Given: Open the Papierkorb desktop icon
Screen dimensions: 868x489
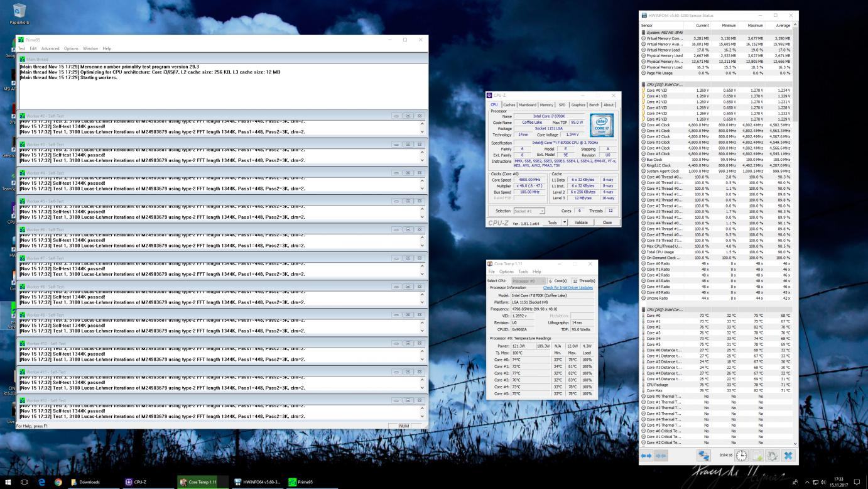Looking at the screenshot, I should coord(19,14).
